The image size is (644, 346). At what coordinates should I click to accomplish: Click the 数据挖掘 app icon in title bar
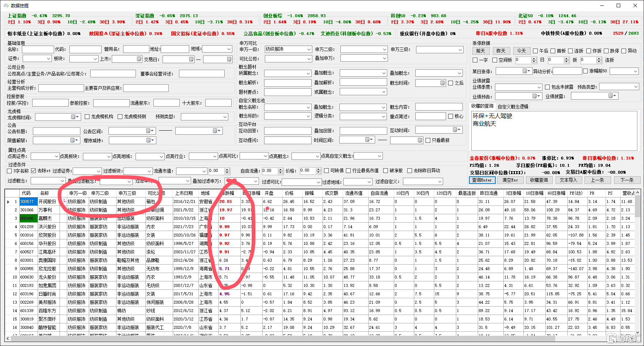[x=5, y=5]
